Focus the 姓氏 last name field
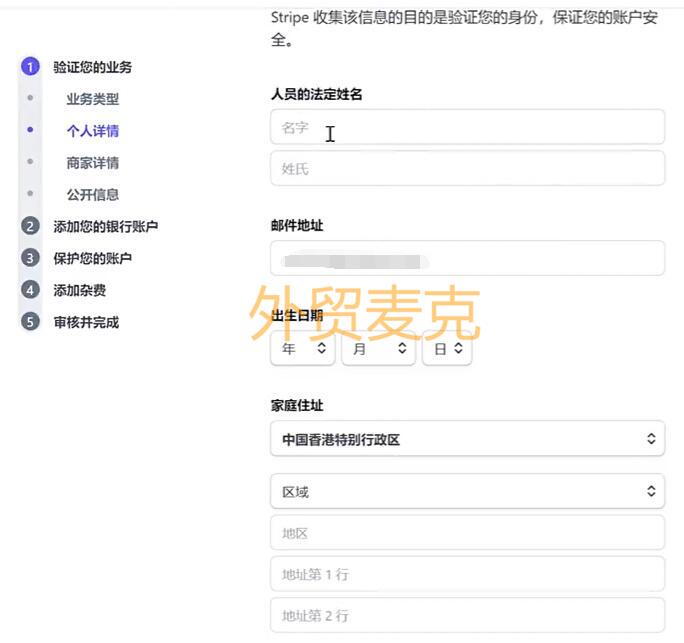This screenshot has width=684, height=643. (x=467, y=169)
